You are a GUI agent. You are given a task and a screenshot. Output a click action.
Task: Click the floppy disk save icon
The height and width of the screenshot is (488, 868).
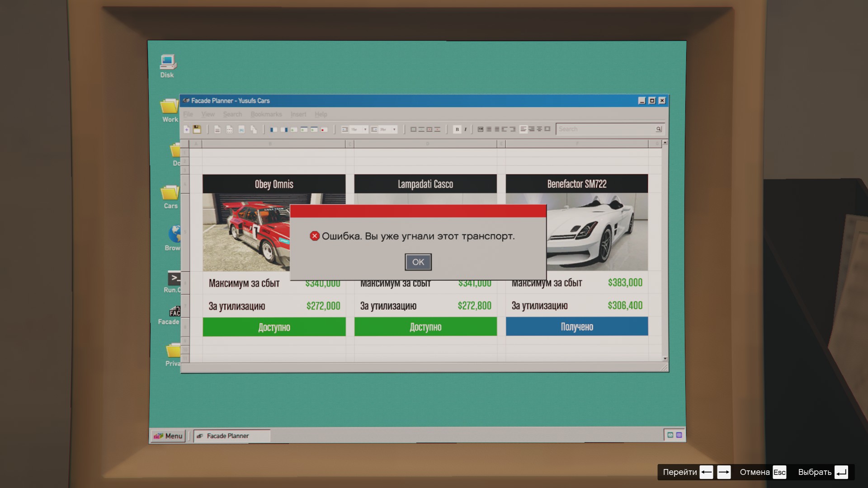197,129
